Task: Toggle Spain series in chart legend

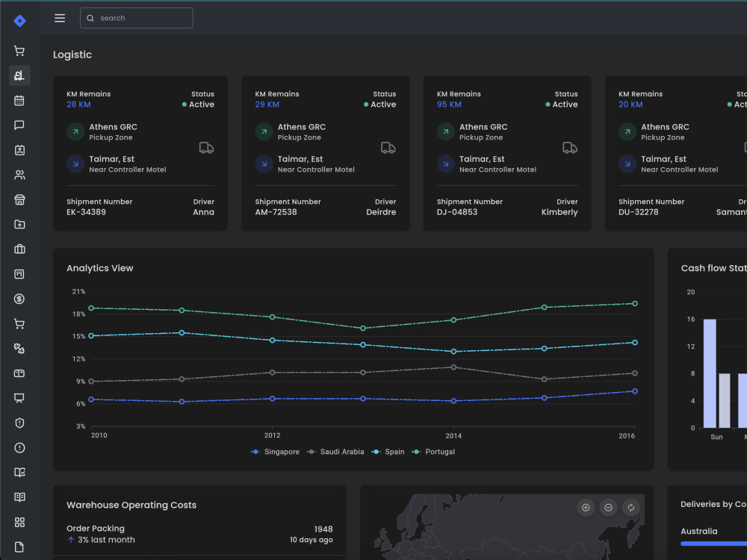Action: pos(388,452)
